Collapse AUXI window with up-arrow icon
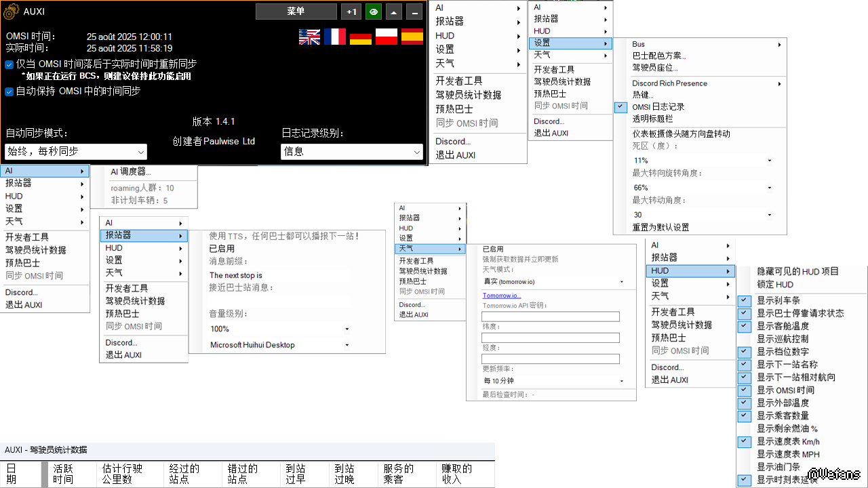This screenshot has height=488, width=868. coord(394,12)
